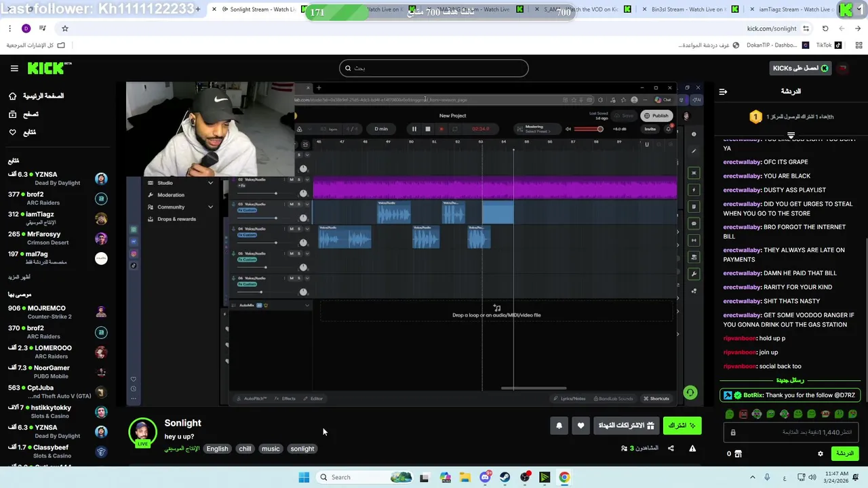Open the YZNSA Dead By Daylight followed channel
The width and height of the screenshot is (868, 488).
pyautogui.click(x=58, y=178)
